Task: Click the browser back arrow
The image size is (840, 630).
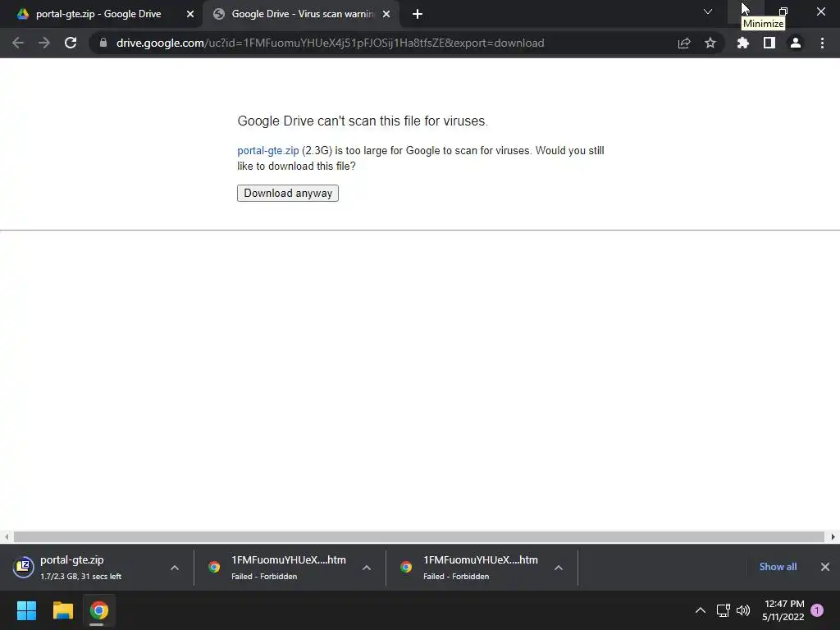Action: [18, 43]
